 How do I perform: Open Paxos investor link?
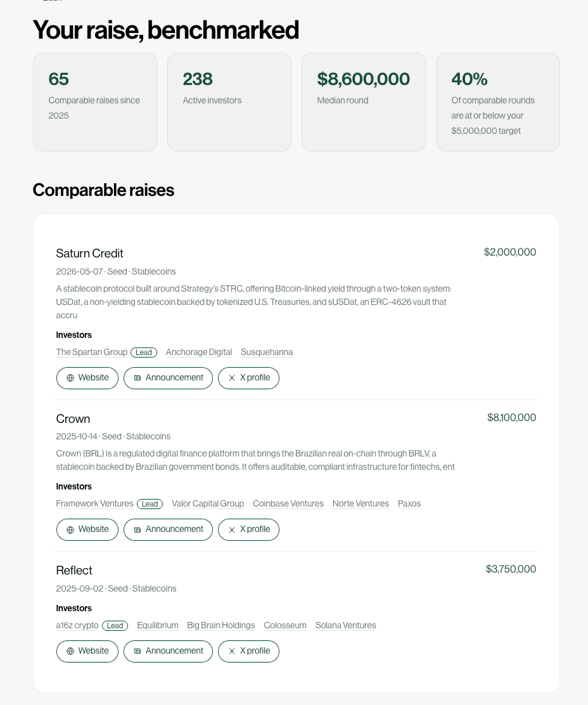point(409,503)
